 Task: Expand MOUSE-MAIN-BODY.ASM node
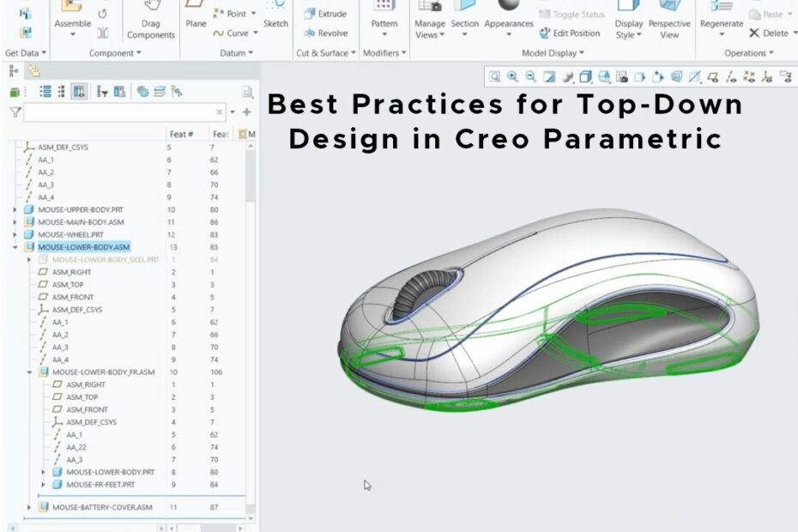pyautogui.click(x=15, y=222)
